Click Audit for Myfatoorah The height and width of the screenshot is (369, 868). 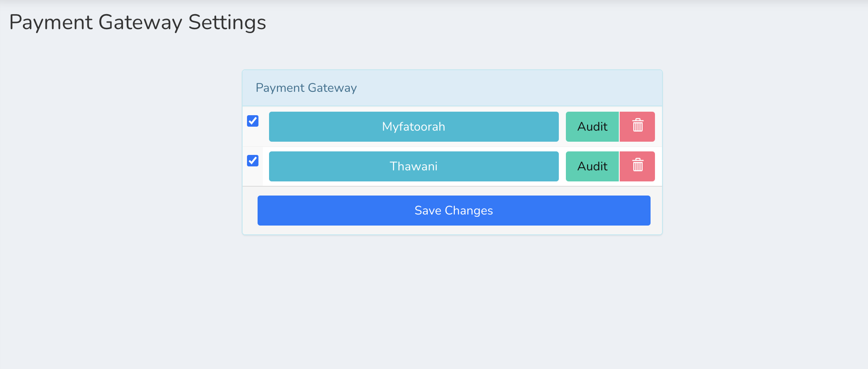point(592,127)
